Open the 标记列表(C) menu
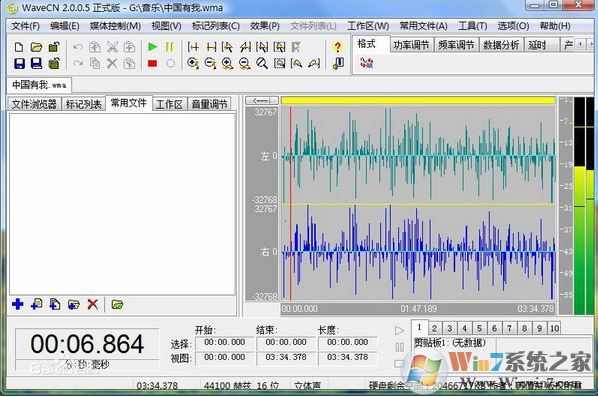This screenshot has width=598, height=397. (216, 26)
